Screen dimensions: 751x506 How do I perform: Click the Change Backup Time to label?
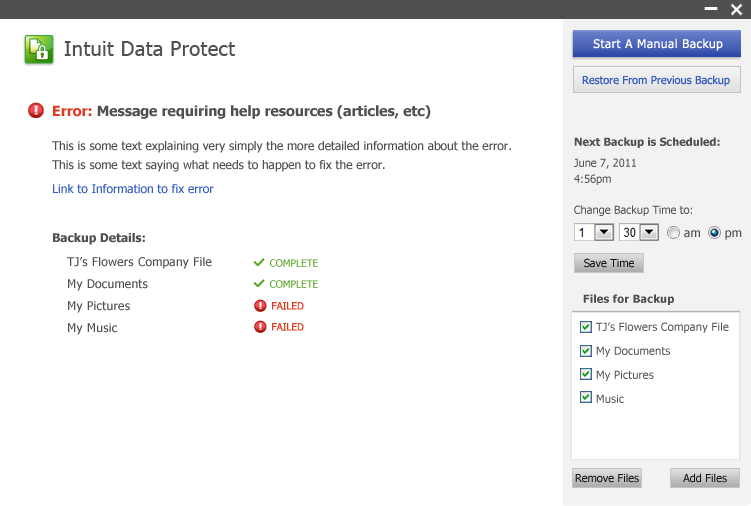pos(633,210)
